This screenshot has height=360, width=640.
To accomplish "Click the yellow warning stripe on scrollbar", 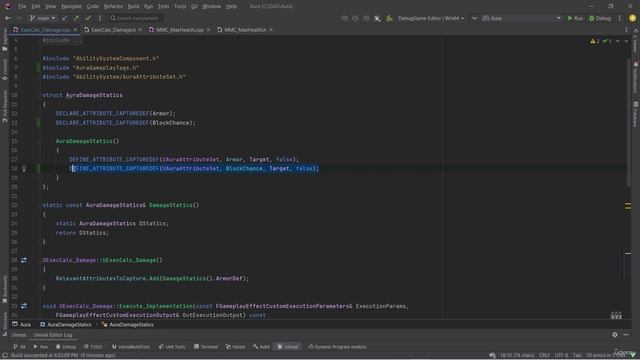I will click(628, 206).
